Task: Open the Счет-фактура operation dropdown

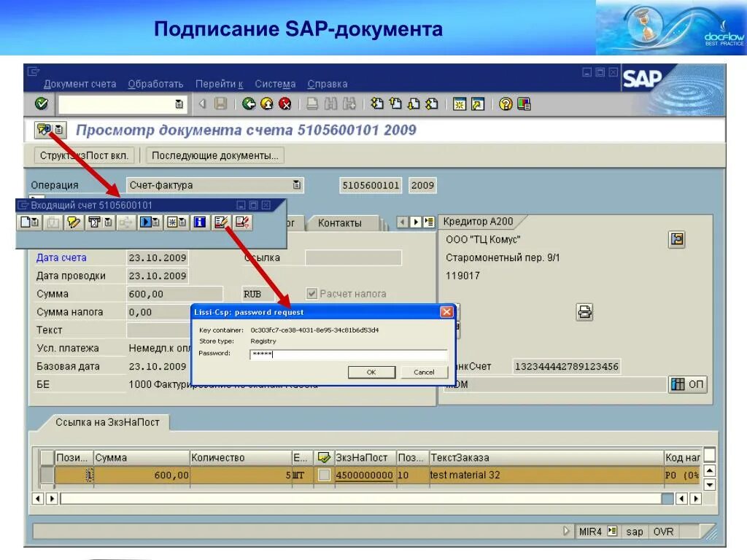Action: pos(296,184)
